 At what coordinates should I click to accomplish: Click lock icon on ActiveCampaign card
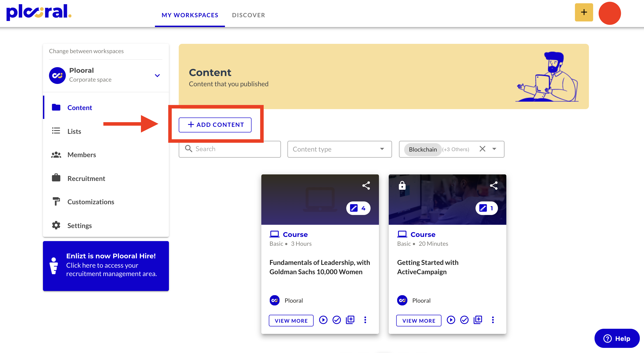[x=402, y=185]
